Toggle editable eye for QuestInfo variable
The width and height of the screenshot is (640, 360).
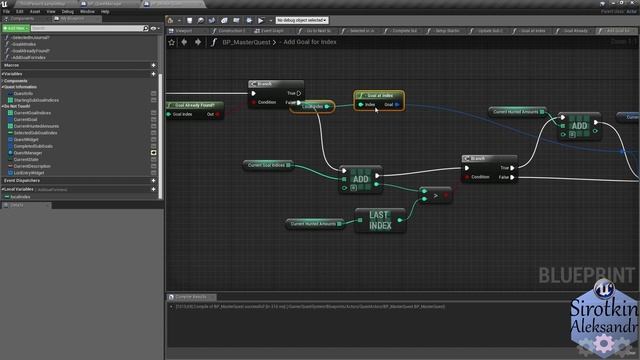pyautogui.click(x=153, y=93)
